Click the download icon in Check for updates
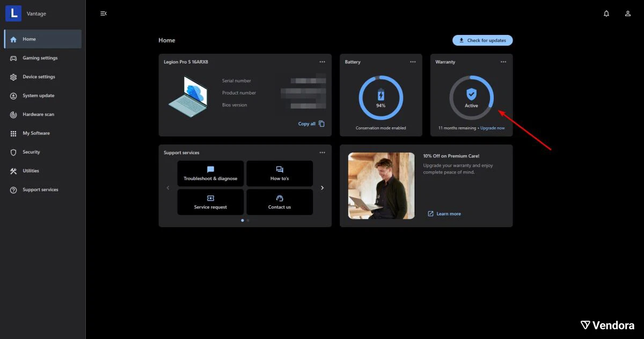Image resolution: width=644 pixels, height=339 pixels. coord(462,40)
